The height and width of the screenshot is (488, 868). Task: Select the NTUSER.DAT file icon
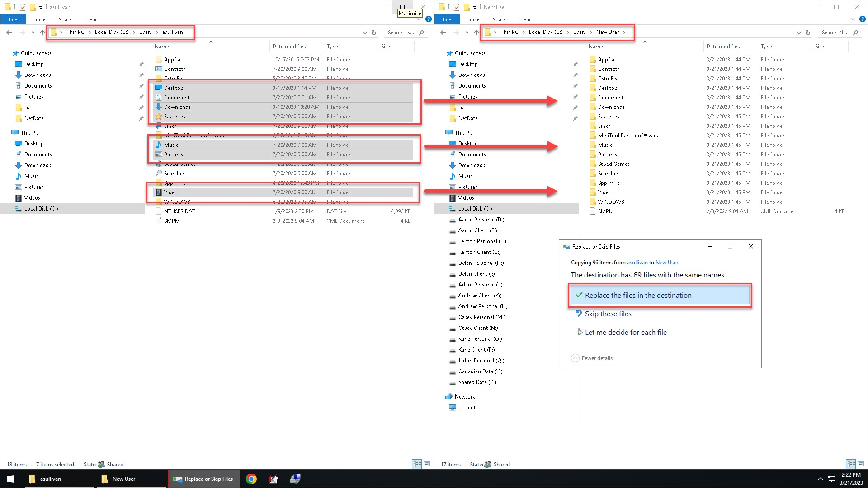159,211
